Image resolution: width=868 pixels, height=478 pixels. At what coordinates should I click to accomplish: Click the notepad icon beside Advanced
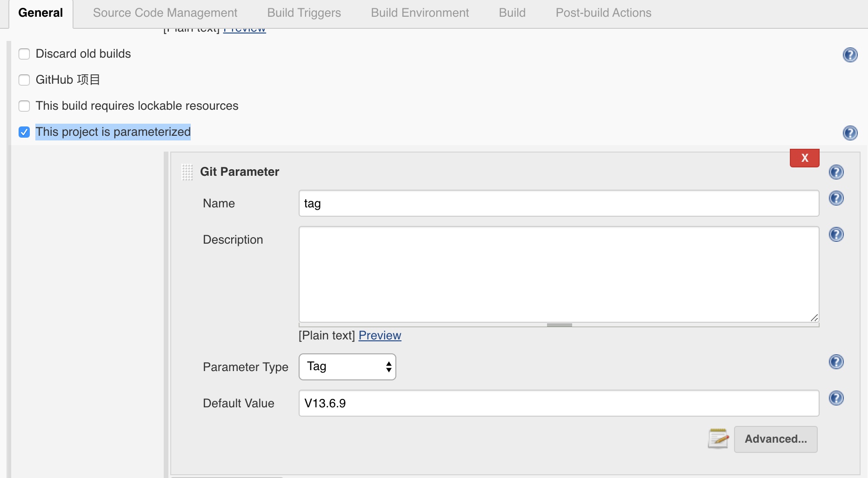(x=718, y=438)
